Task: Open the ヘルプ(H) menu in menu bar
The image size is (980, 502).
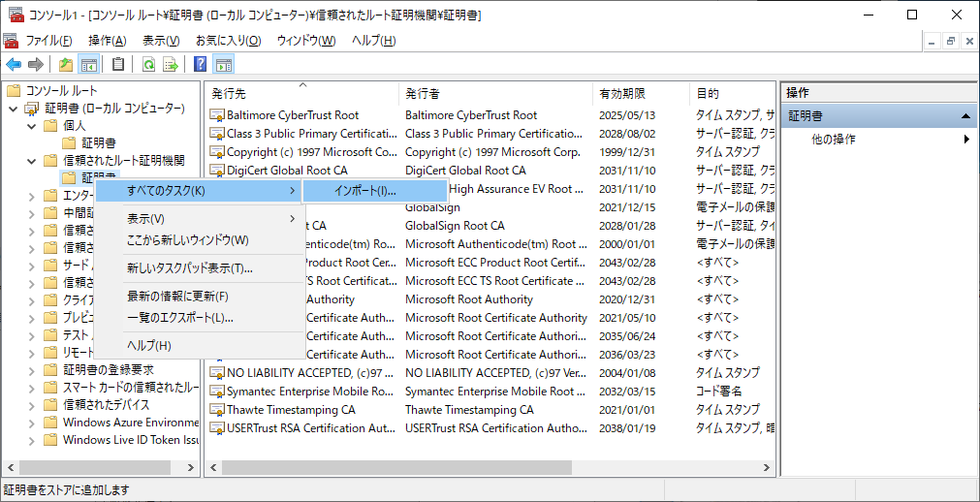Action: tap(374, 42)
